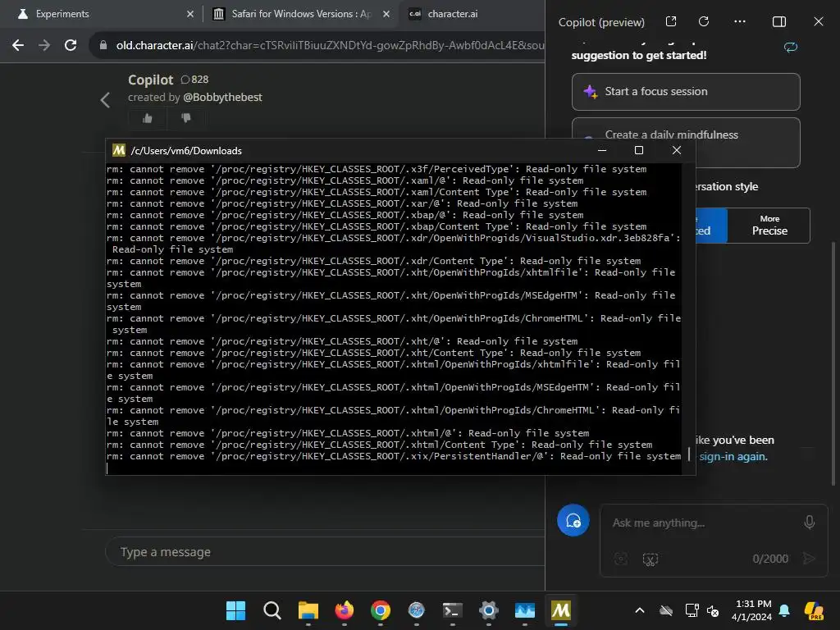Open Copilot more options menu
840x630 pixels.
coord(740,21)
